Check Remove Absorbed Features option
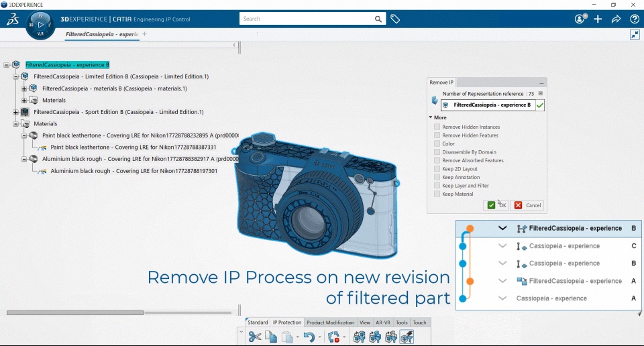 click(437, 160)
